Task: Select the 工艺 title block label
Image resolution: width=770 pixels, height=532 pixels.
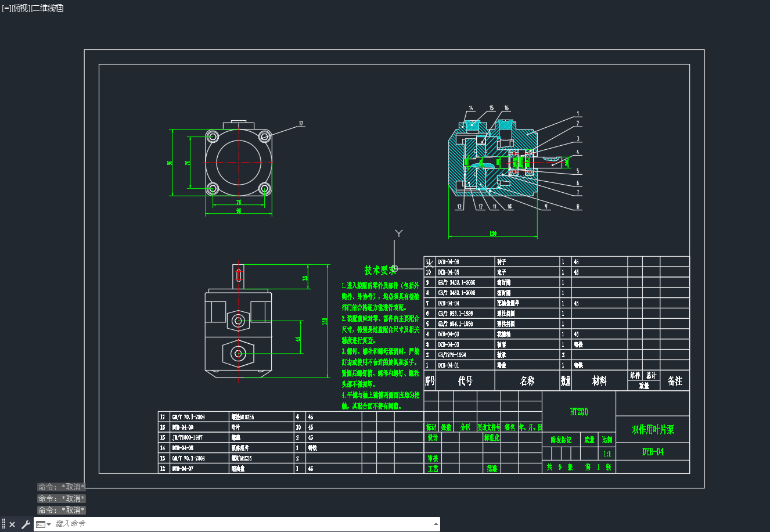Action: click(x=433, y=469)
